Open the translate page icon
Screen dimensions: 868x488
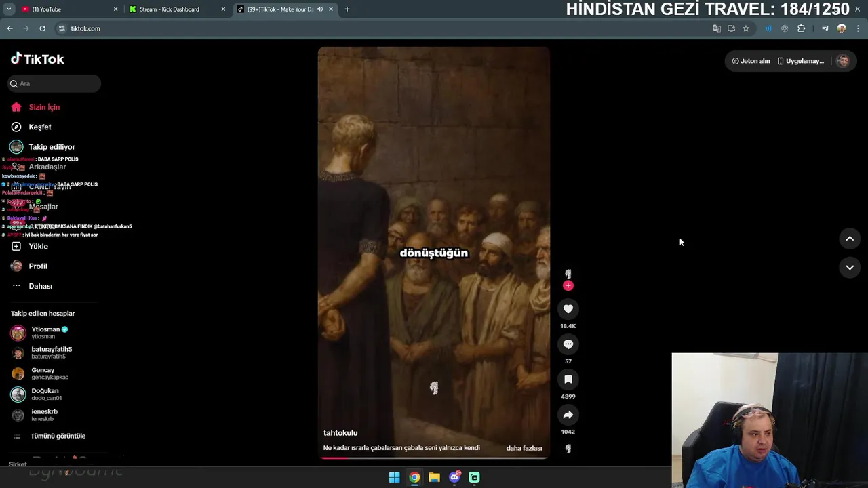click(717, 28)
